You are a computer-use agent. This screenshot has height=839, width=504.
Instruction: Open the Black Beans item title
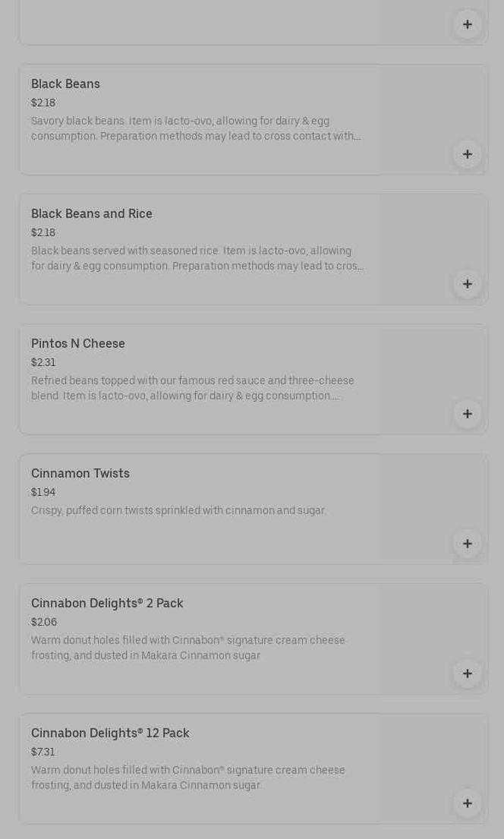click(x=65, y=84)
